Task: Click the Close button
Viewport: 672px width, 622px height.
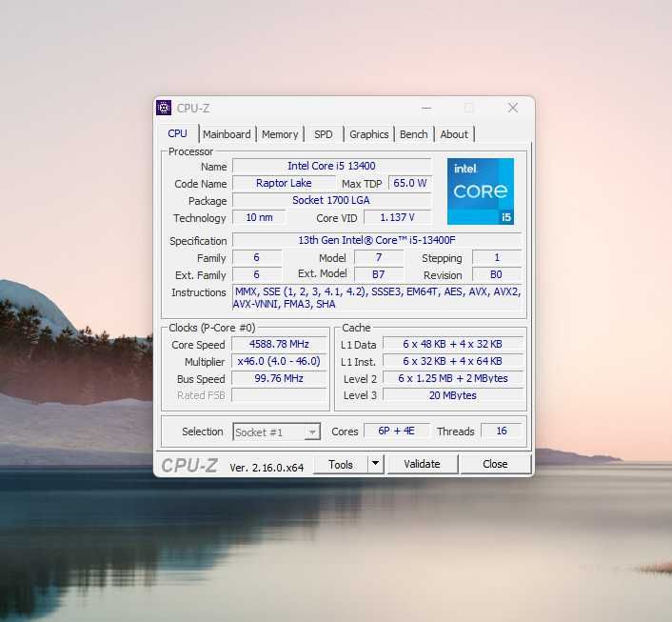Action: tap(495, 464)
